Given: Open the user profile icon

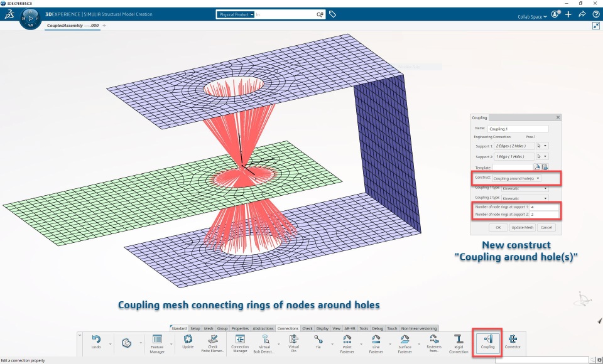Looking at the screenshot, I should [555, 14].
